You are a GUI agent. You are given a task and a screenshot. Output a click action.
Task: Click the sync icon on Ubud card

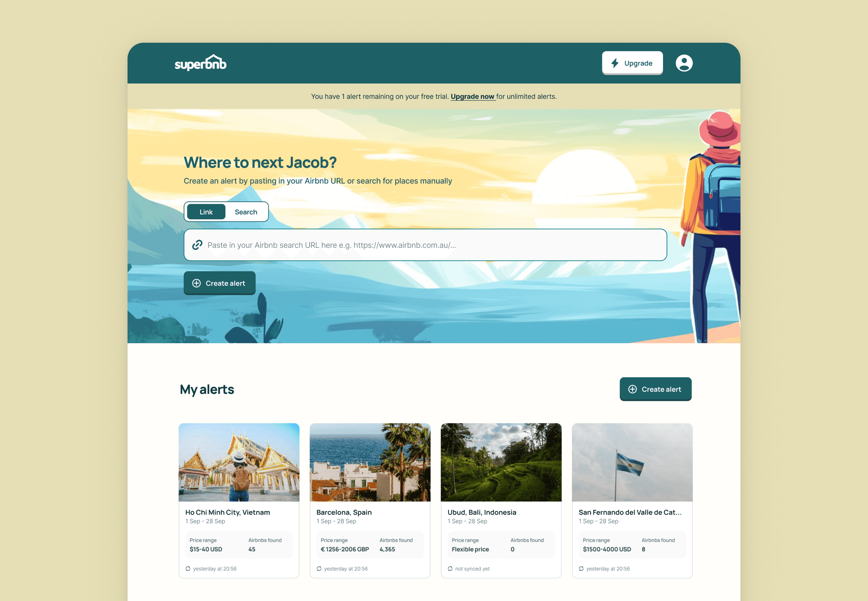pos(450,569)
